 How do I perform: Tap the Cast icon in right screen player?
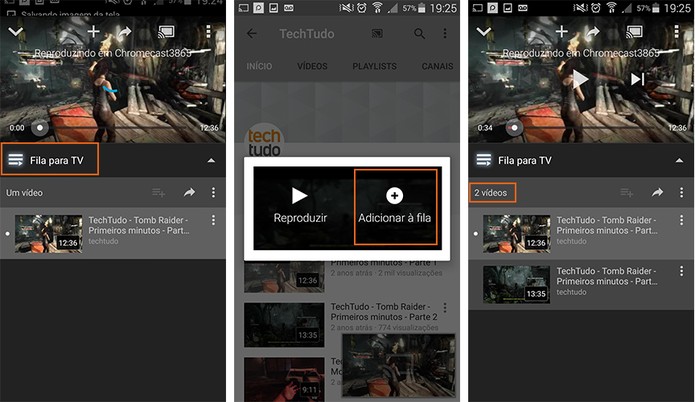tap(635, 31)
